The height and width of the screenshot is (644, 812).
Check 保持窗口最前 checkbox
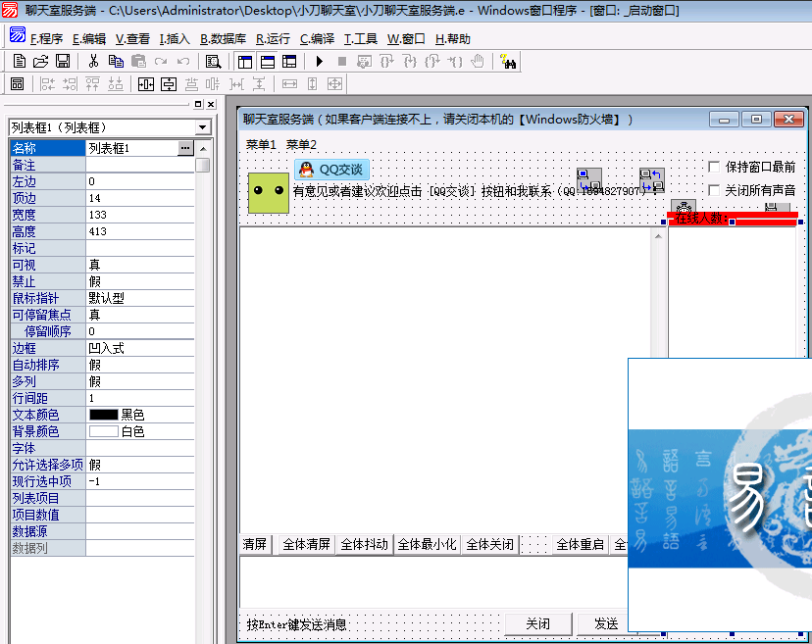(714, 167)
